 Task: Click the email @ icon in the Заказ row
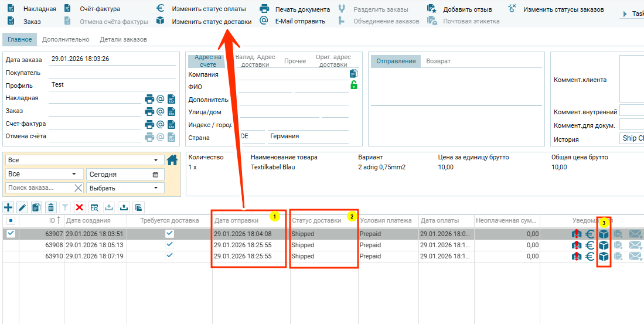pos(160,111)
